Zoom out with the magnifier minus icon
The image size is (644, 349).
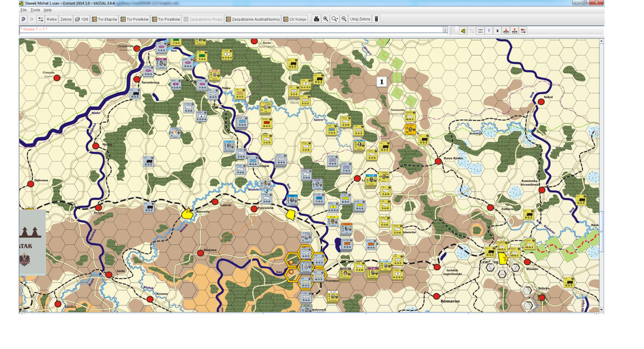(x=344, y=19)
